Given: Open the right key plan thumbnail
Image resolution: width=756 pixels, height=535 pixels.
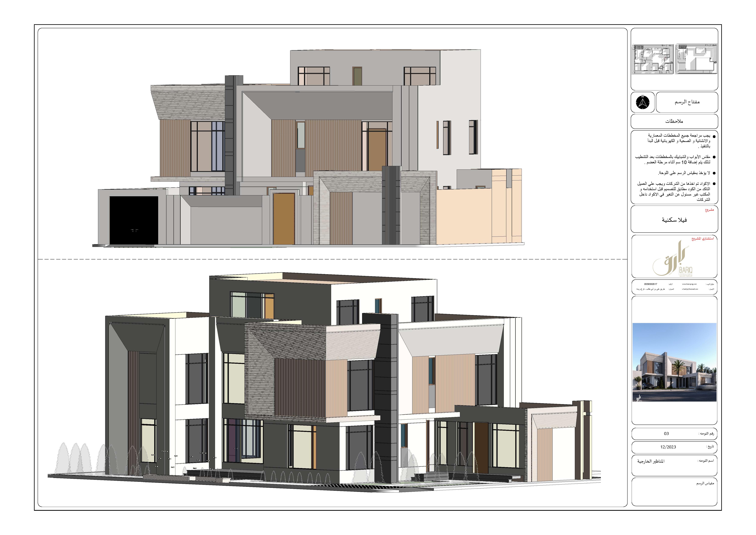Looking at the screenshot, I should coord(696,59).
